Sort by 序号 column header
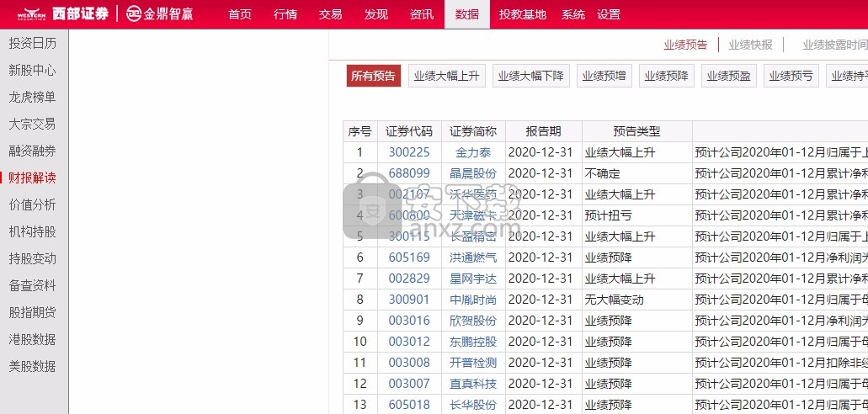 pos(359,131)
